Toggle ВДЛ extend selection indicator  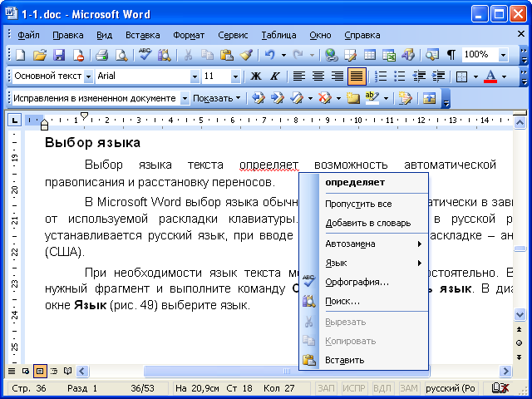tap(382, 388)
